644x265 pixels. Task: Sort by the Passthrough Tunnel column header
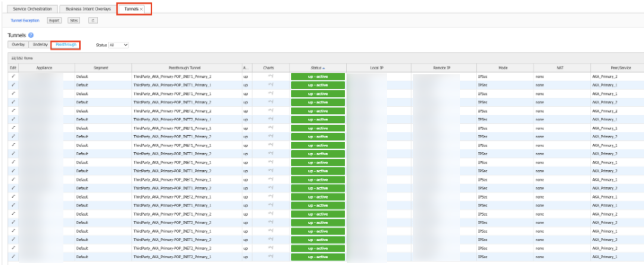pyautogui.click(x=184, y=68)
